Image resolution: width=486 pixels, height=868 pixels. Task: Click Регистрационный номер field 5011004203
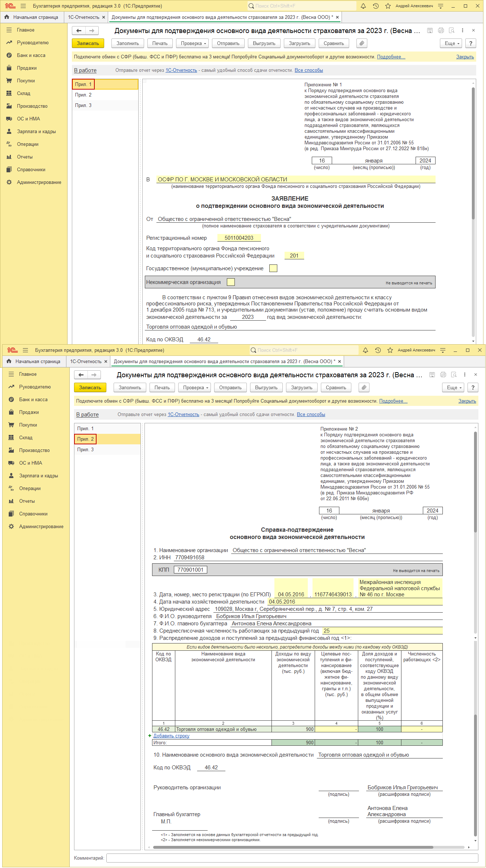click(x=239, y=238)
